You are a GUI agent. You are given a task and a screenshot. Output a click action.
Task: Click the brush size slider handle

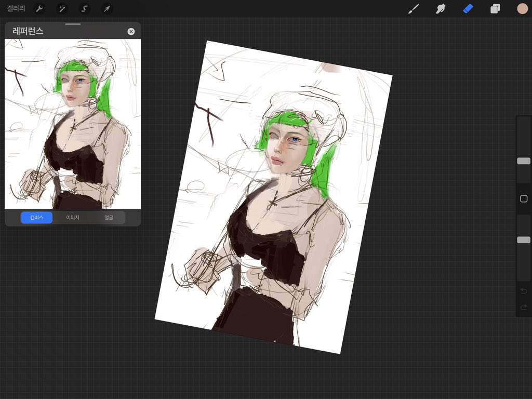pos(524,161)
